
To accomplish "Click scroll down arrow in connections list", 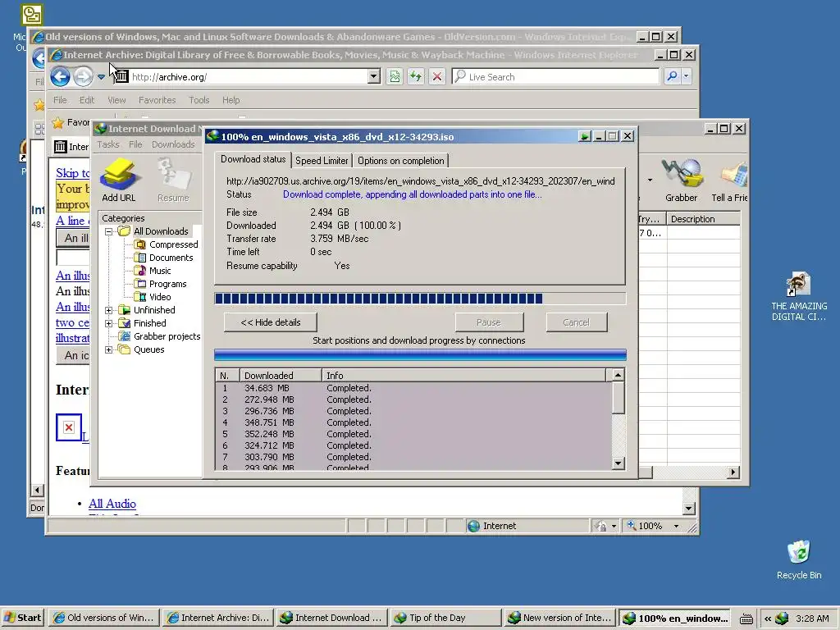I will tap(618, 463).
